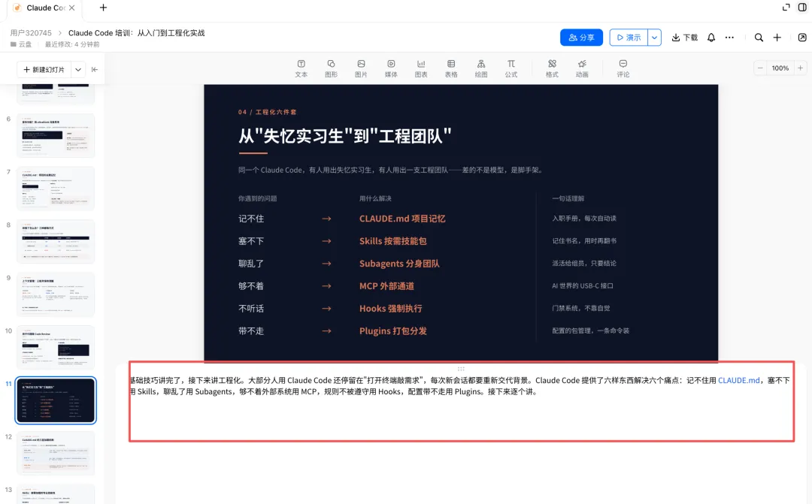The image size is (812, 504).
Task: Select slide 10 thumbnail
Action: pyautogui.click(x=56, y=347)
